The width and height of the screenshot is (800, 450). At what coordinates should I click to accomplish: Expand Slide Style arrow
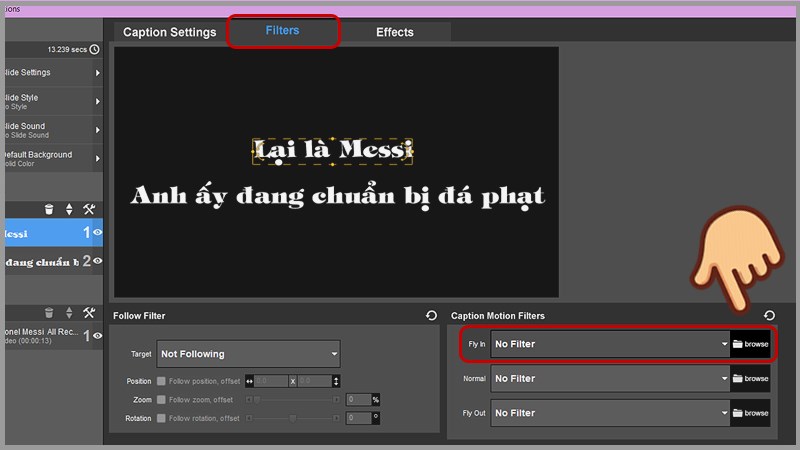[97, 102]
